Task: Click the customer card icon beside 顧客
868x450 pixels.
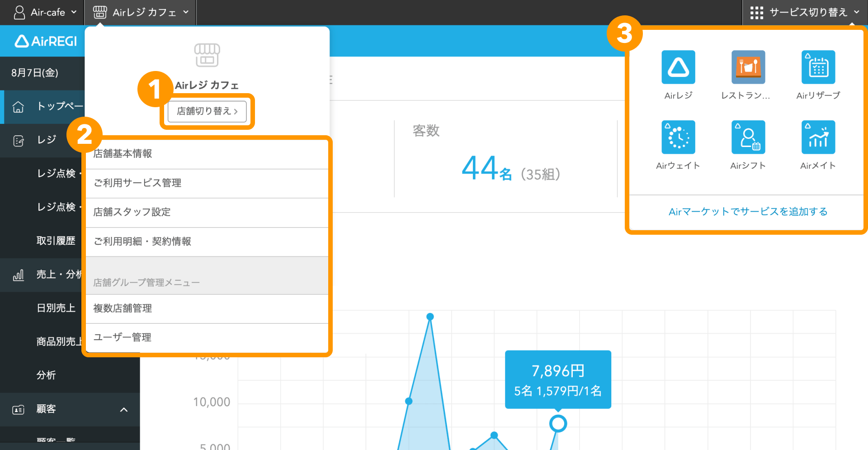Action: click(18, 410)
